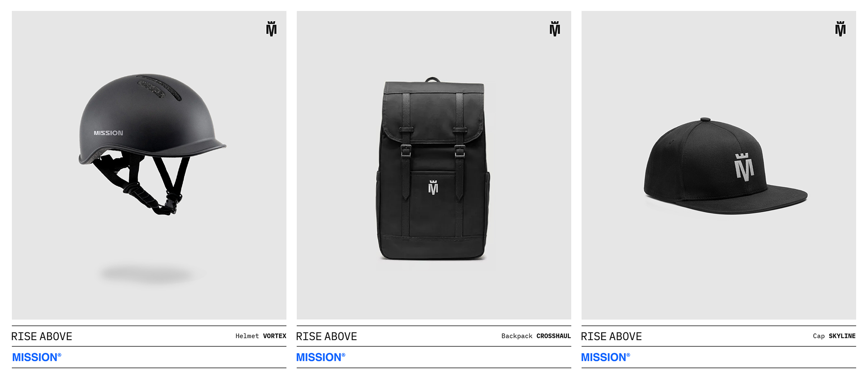Click RISE ABOVE text under the backpack
This screenshot has height=378, width=868.
(326, 336)
